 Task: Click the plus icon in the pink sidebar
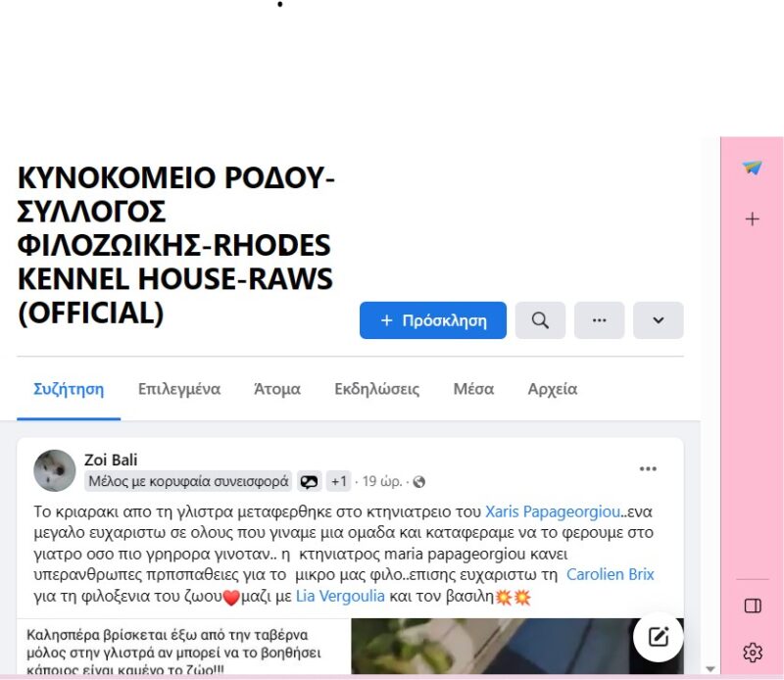(x=752, y=219)
